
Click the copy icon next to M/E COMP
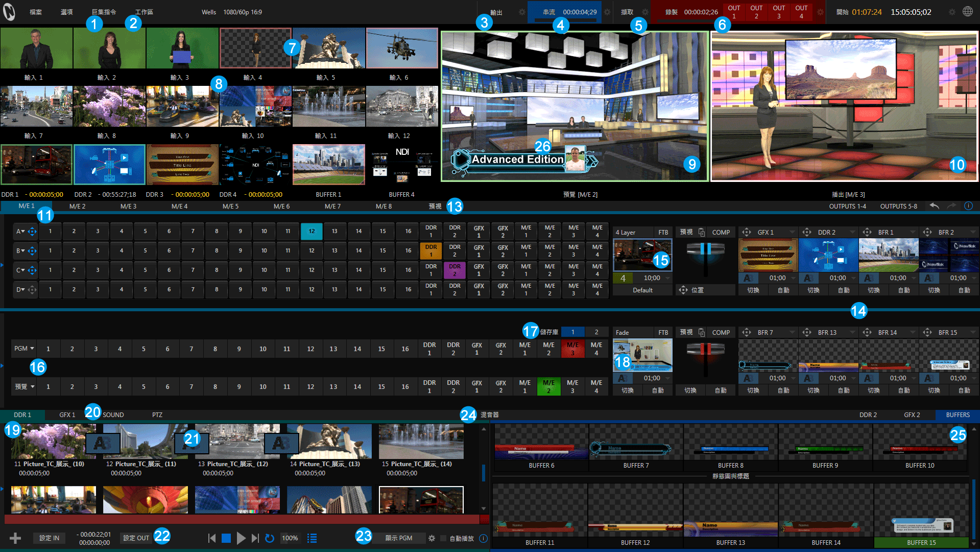[702, 232]
